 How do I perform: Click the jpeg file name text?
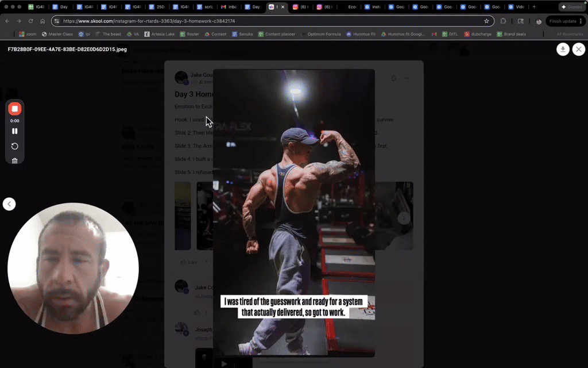point(67,49)
